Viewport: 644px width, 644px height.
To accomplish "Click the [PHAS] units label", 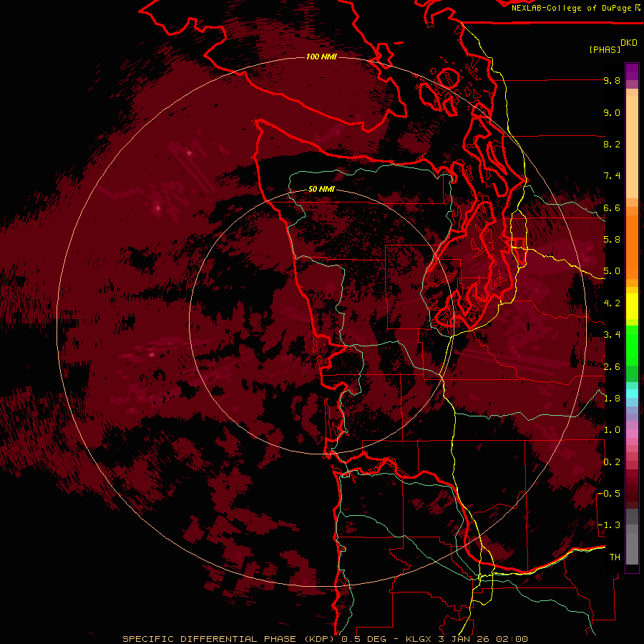I will [x=605, y=49].
